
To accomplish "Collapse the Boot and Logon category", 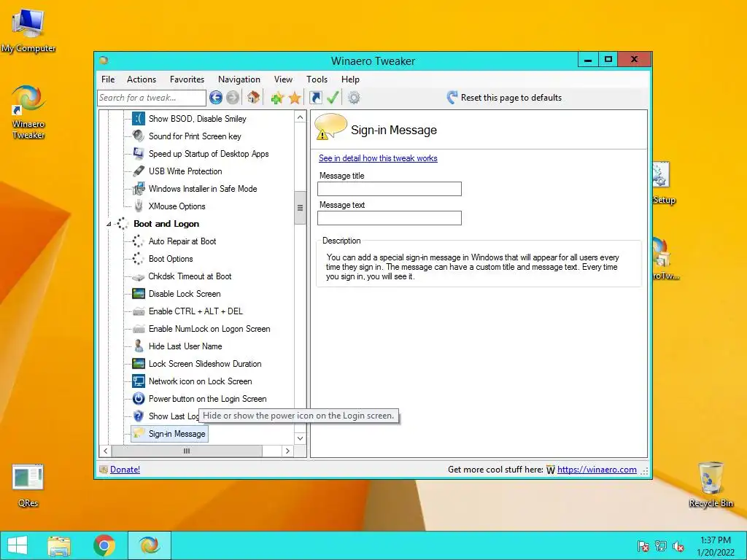I will [109, 224].
